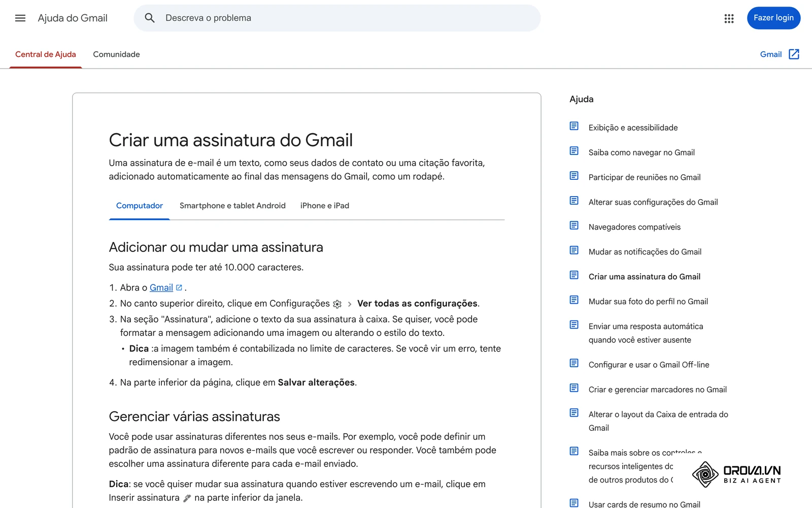Open Alterar suas configurações do Gmail
This screenshot has width=812, height=508.
pyautogui.click(x=653, y=202)
